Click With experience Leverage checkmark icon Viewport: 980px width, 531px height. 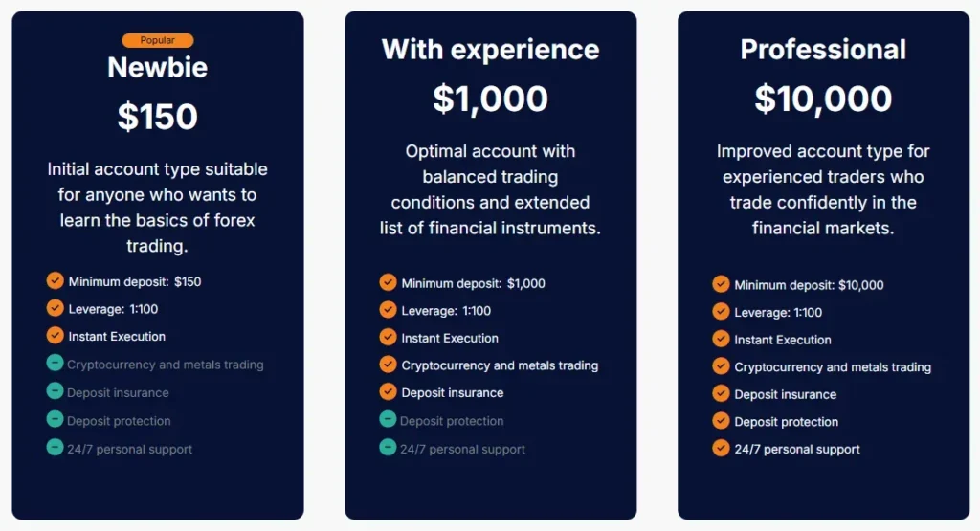click(388, 310)
